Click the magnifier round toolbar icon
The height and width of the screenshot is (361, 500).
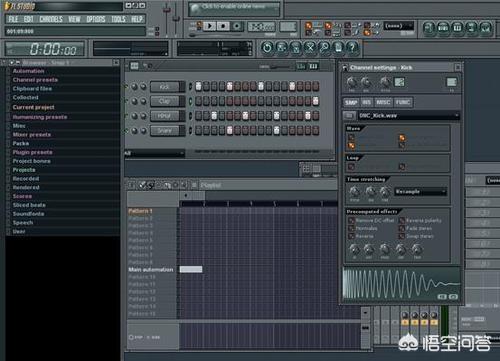click(324, 48)
